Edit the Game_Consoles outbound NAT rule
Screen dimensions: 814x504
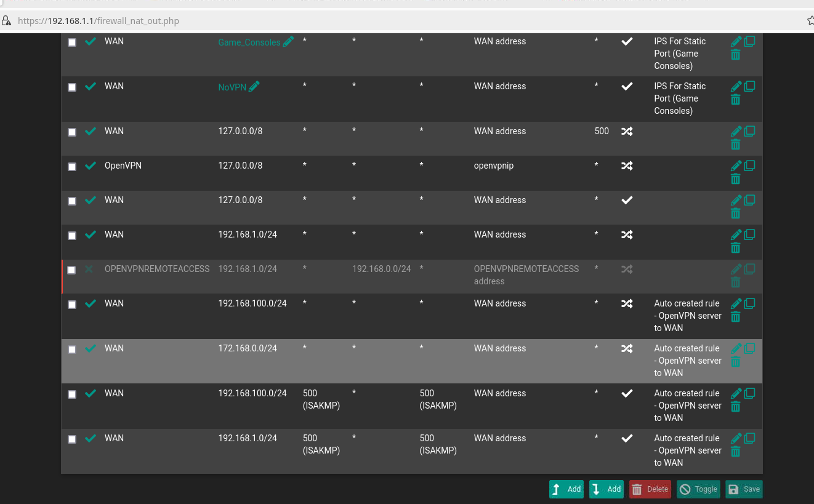click(736, 42)
